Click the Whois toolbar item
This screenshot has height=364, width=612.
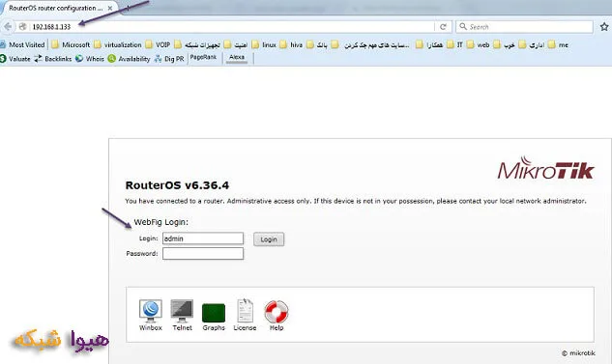(x=90, y=59)
